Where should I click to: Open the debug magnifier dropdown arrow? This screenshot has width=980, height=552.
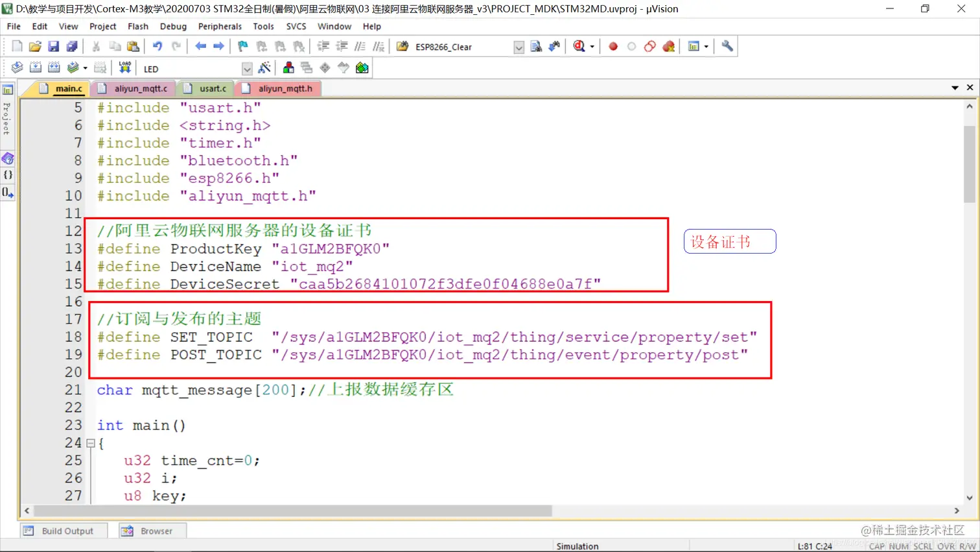[x=592, y=46]
